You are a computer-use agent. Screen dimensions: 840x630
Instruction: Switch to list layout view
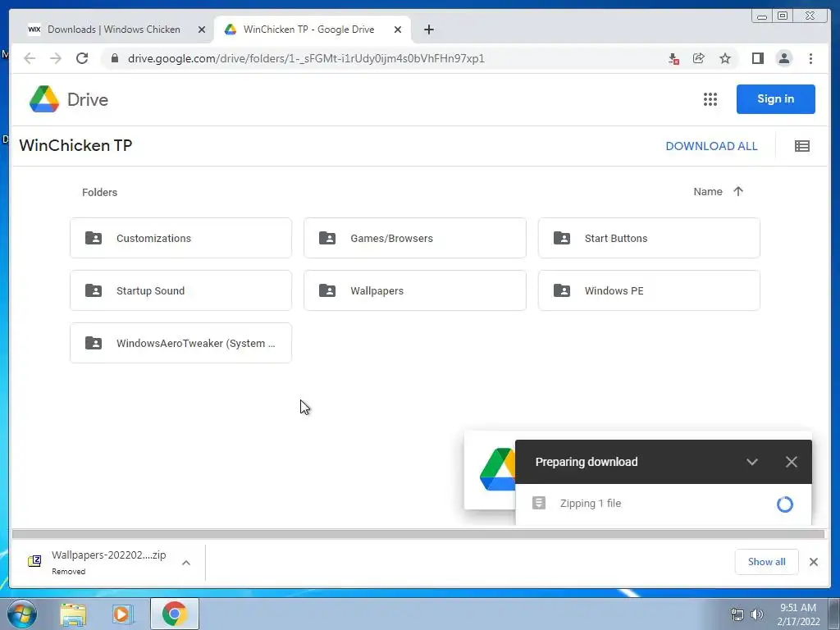tap(801, 146)
